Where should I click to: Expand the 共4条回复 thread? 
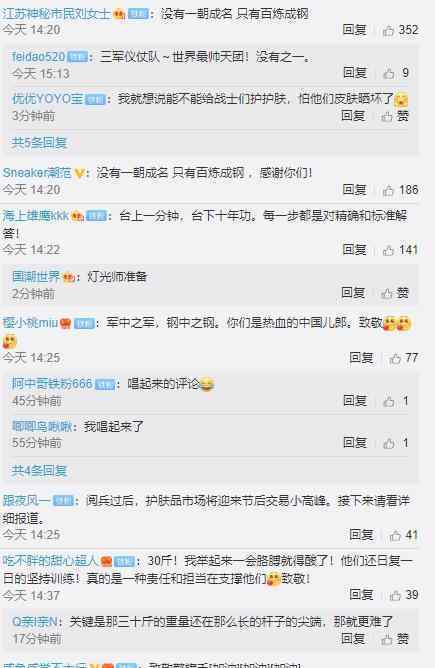coord(39,471)
